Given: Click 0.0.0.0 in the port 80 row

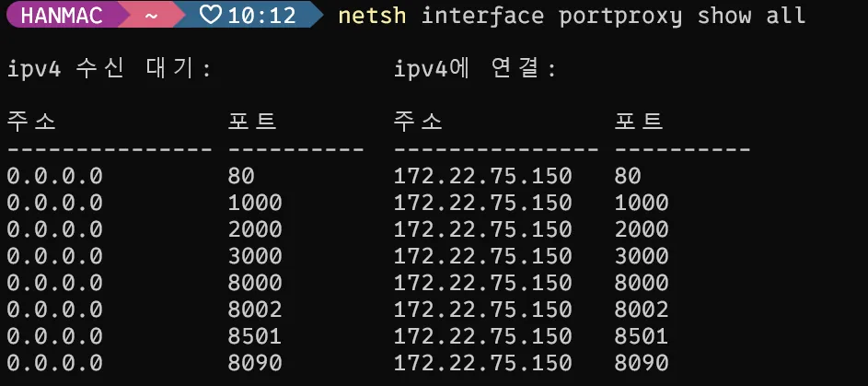Looking at the screenshot, I should (55, 176).
